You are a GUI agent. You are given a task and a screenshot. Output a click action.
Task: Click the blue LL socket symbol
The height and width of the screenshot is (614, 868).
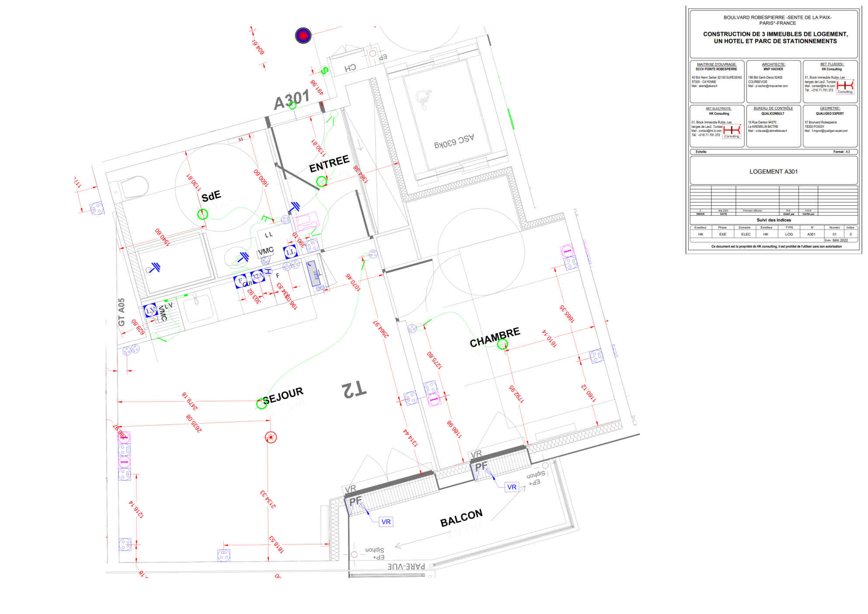pos(290,252)
